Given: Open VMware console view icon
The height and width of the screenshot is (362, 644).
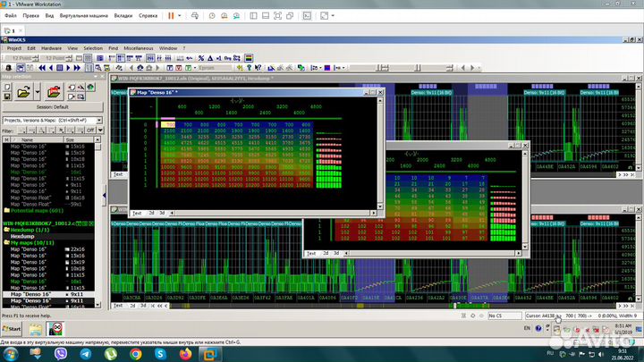Looking at the screenshot, I should (307, 15).
